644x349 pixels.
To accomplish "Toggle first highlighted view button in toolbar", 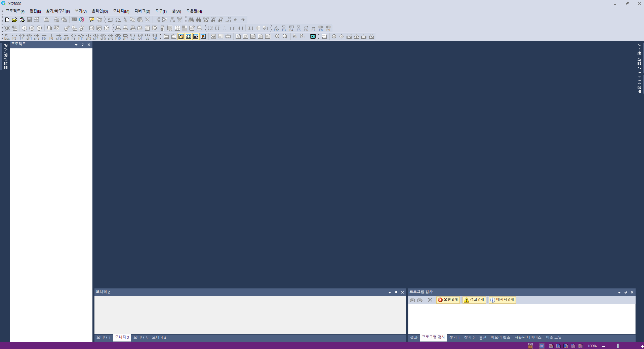I will tap(181, 37).
